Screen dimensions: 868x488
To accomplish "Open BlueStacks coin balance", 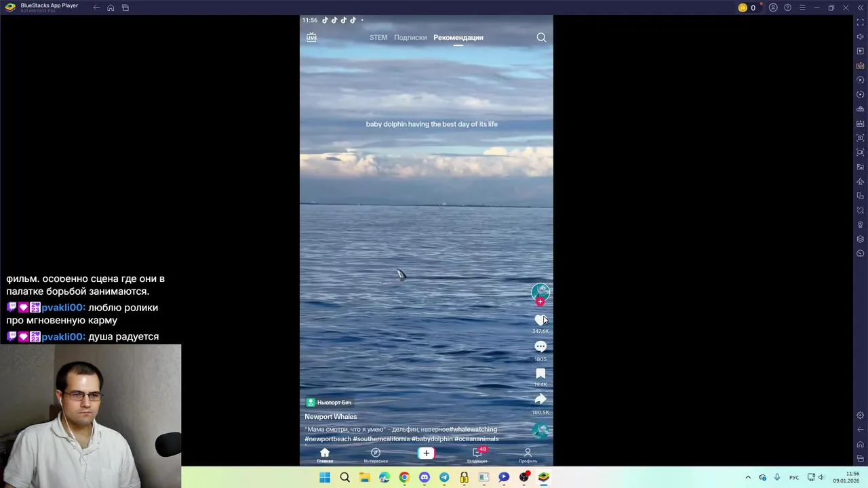I will 747,7.
